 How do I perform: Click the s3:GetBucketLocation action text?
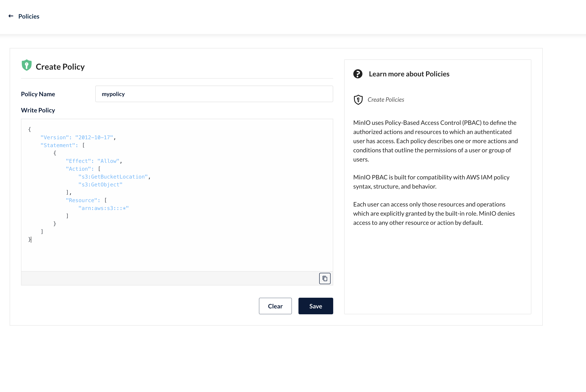point(113,177)
